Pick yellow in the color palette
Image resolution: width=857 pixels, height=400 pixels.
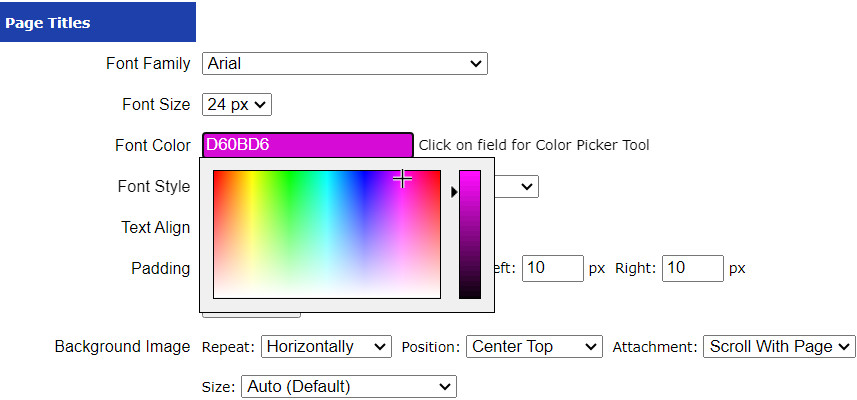point(253,178)
